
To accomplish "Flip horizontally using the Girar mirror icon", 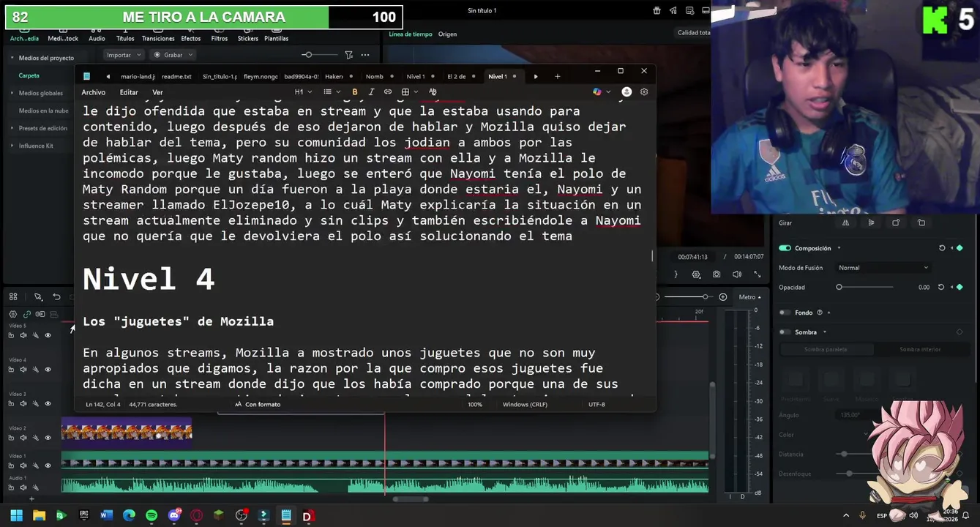I will tap(845, 223).
